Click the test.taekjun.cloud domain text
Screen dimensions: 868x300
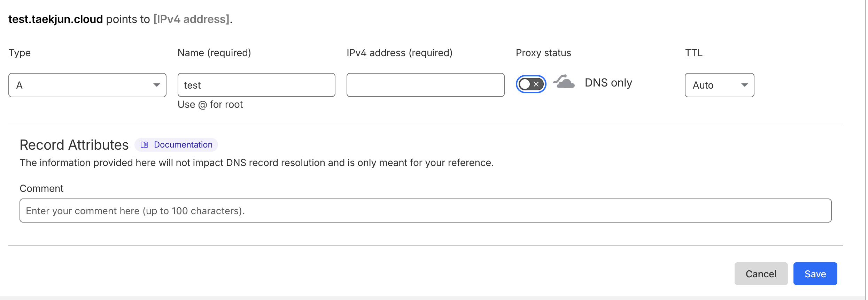tap(56, 19)
